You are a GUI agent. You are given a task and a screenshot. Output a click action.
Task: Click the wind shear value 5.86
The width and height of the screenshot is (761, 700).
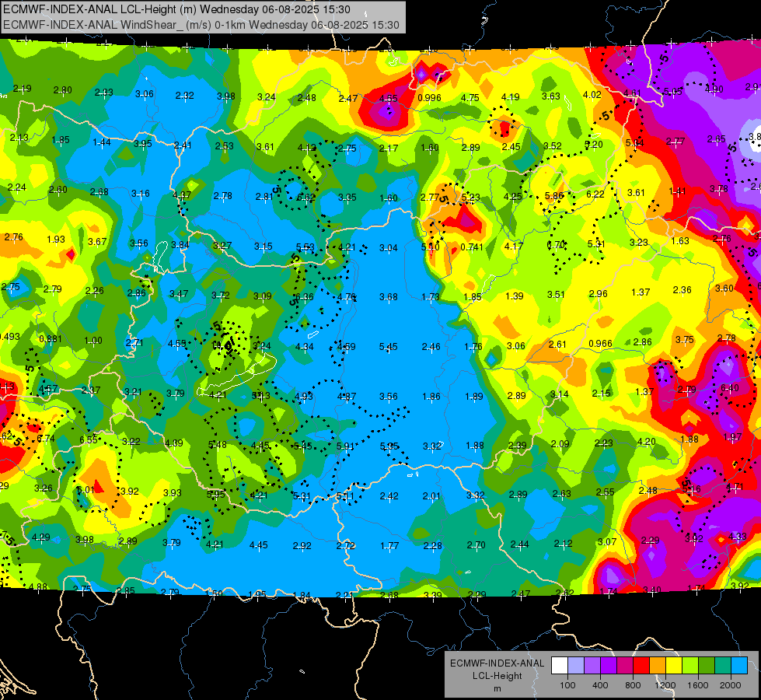point(554,196)
